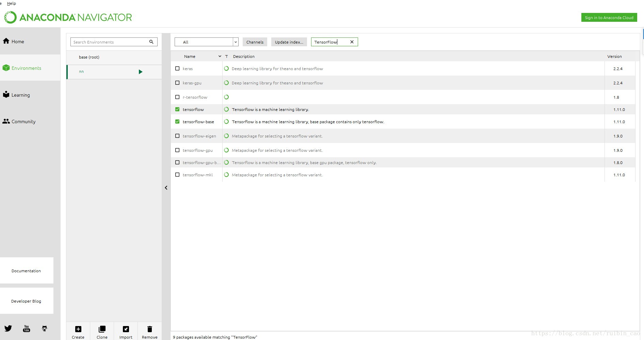Open the Help menu

click(x=12, y=3)
